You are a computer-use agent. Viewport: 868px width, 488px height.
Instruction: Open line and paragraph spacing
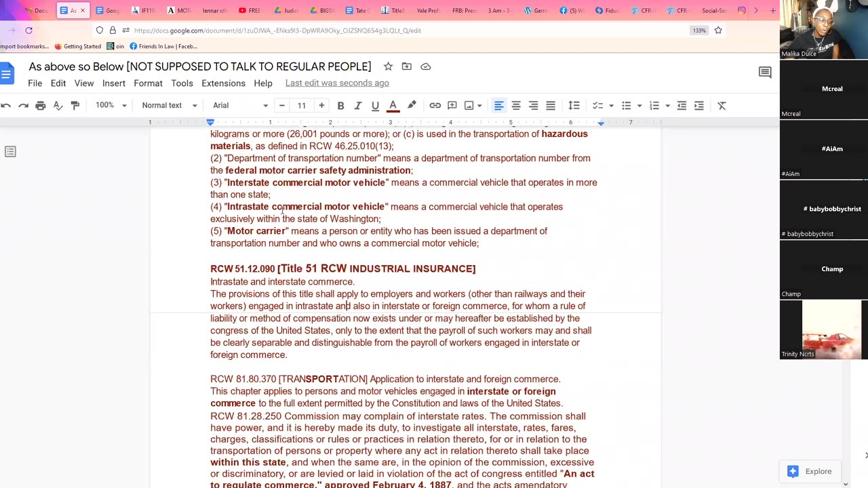(x=574, y=105)
